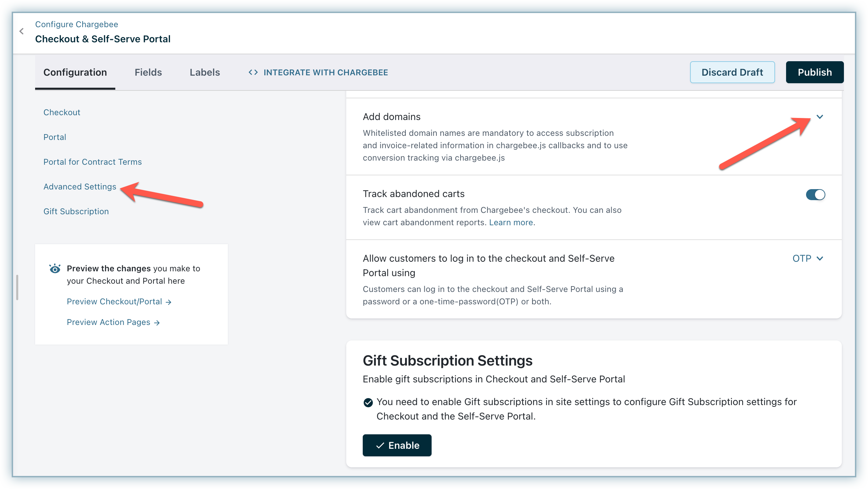Enable gift subscriptions with Enable button
Screen dimensions: 868x489
click(x=397, y=445)
